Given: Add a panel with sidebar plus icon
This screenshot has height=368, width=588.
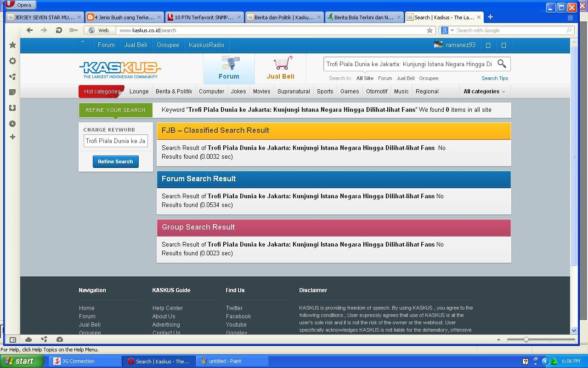Looking at the screenshot, I should click(13, 137).
